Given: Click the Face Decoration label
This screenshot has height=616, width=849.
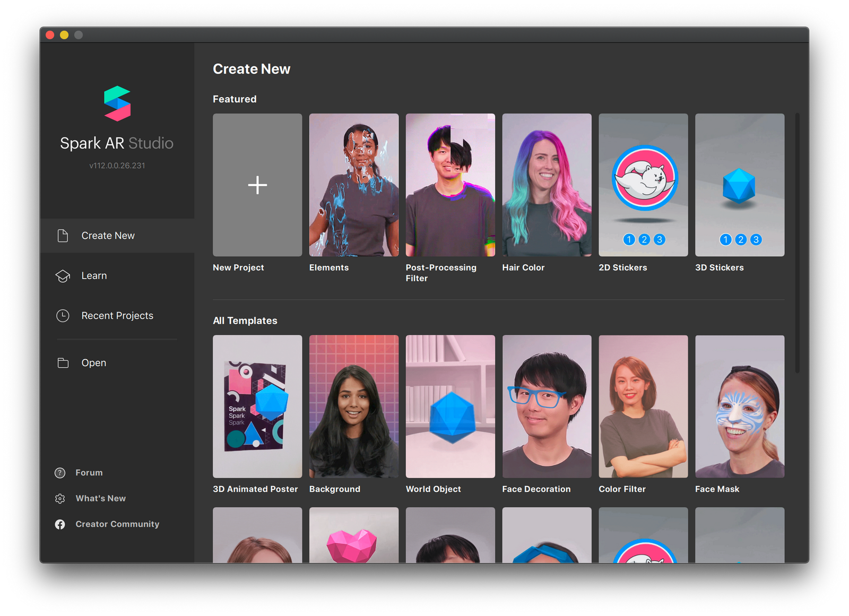Looking at the screenshot, I should tap(536, 489).
